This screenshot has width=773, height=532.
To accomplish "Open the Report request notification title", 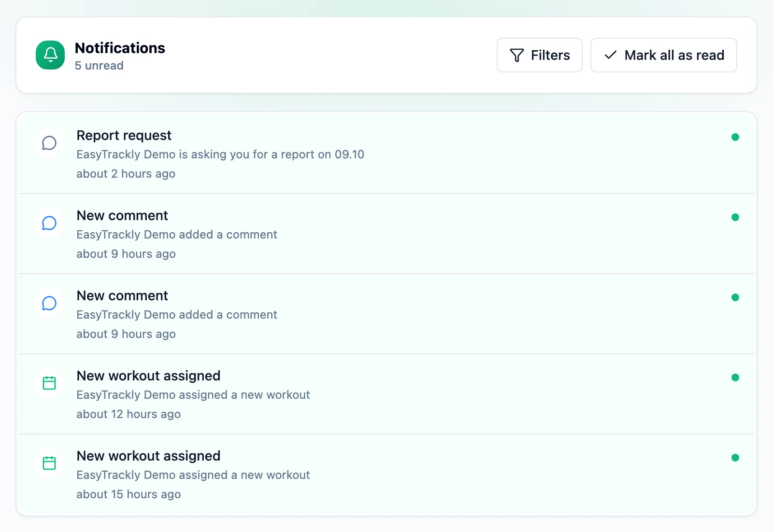I will pyautogui.click(x=124, y=136).
